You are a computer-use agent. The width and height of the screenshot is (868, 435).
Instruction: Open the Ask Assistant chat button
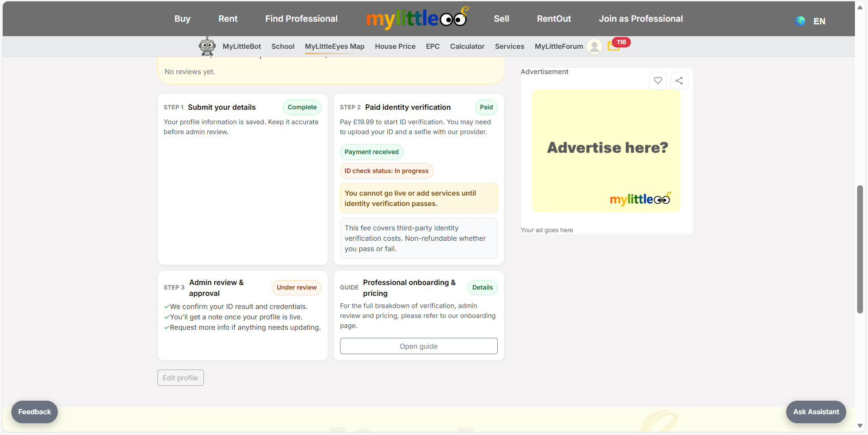point(816,412)
